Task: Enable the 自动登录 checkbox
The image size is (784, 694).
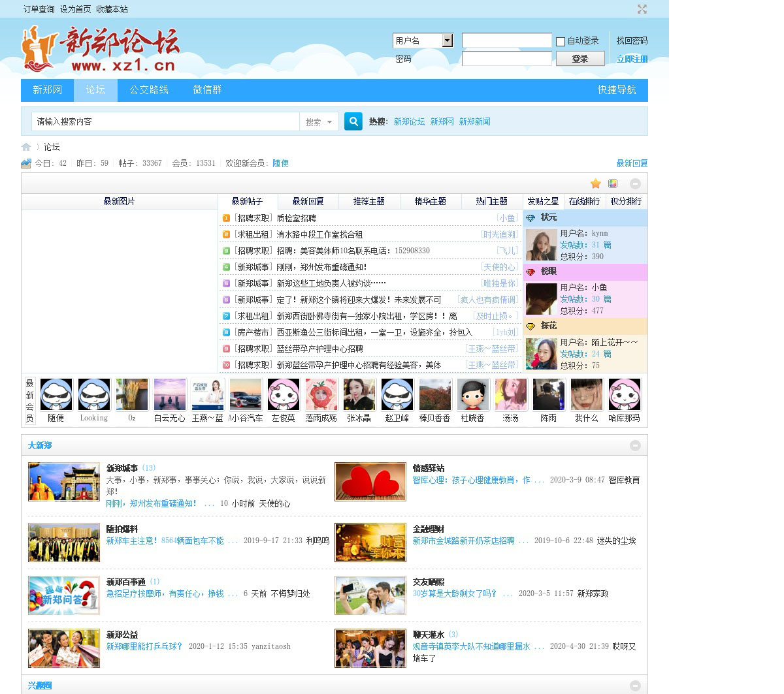Action: [561, 42]
